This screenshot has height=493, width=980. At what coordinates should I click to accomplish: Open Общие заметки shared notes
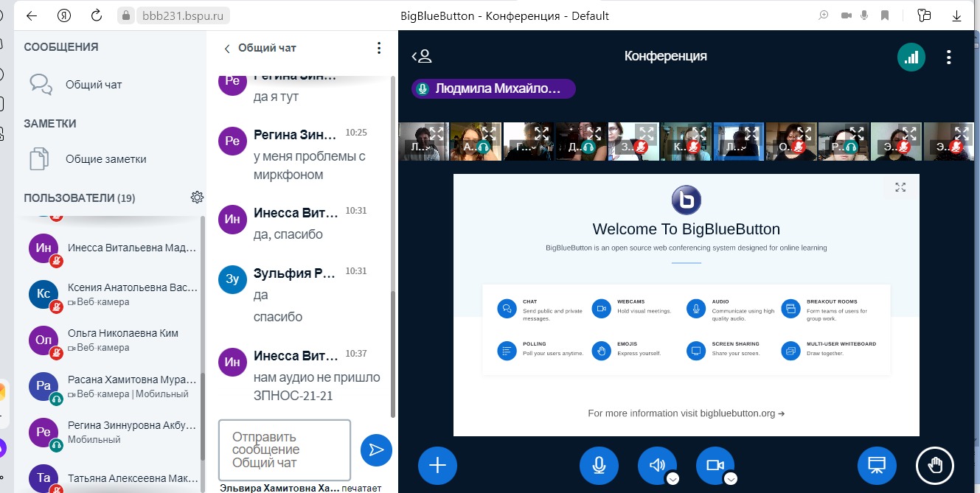(x=105, y=159)
